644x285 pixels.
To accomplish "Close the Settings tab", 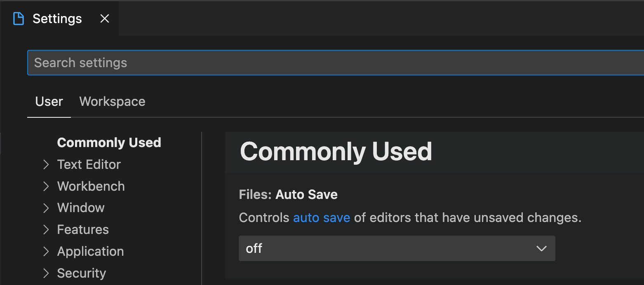I will [x=104, y=19].
